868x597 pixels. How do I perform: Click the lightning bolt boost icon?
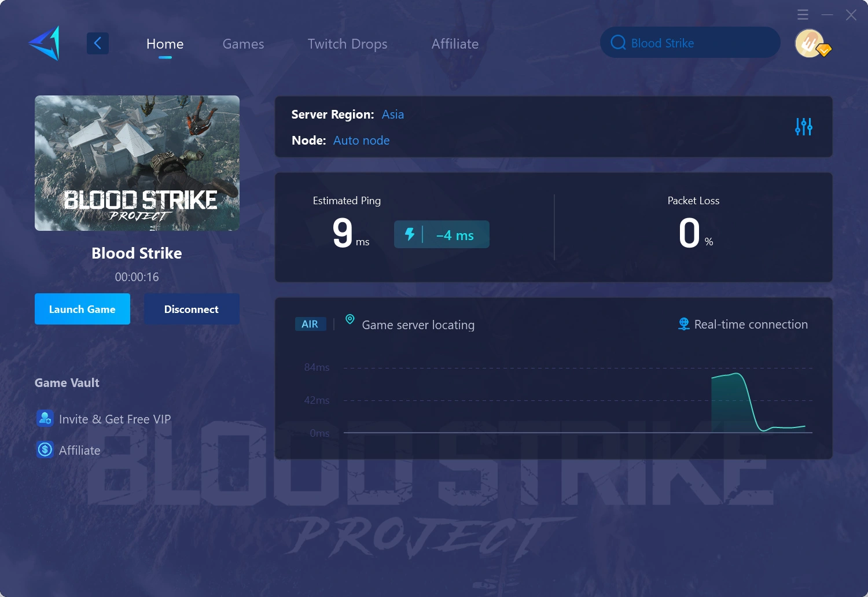click(411, 234)
